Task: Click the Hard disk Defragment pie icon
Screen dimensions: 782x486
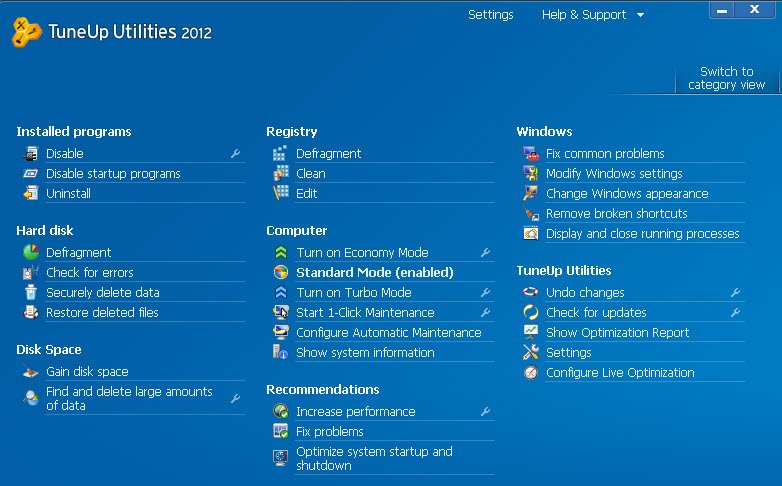Action: click(31, 252)
